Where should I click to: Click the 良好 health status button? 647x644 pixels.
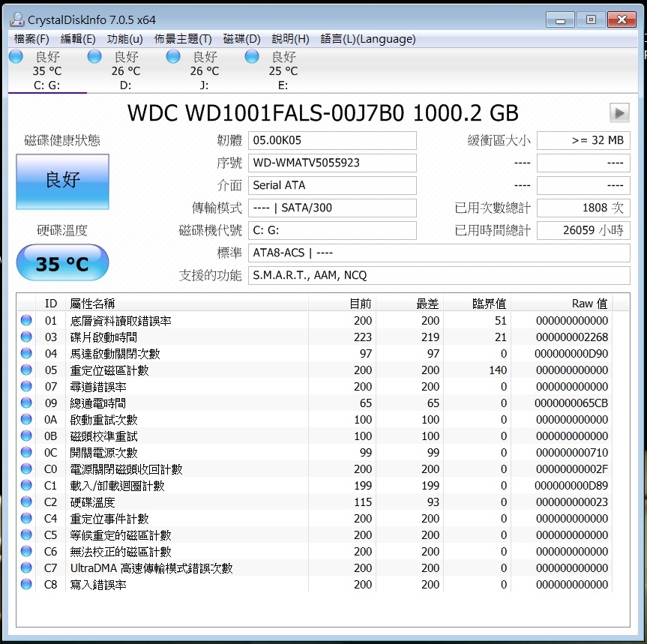pos(63,181)
